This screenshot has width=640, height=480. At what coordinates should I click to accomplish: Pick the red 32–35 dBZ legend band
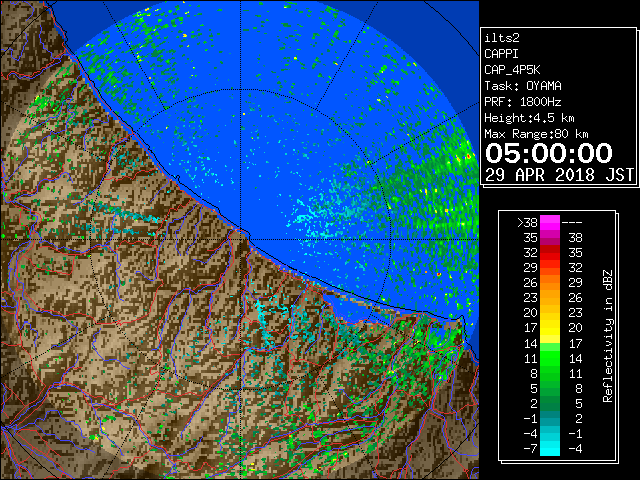pos(550,253)
